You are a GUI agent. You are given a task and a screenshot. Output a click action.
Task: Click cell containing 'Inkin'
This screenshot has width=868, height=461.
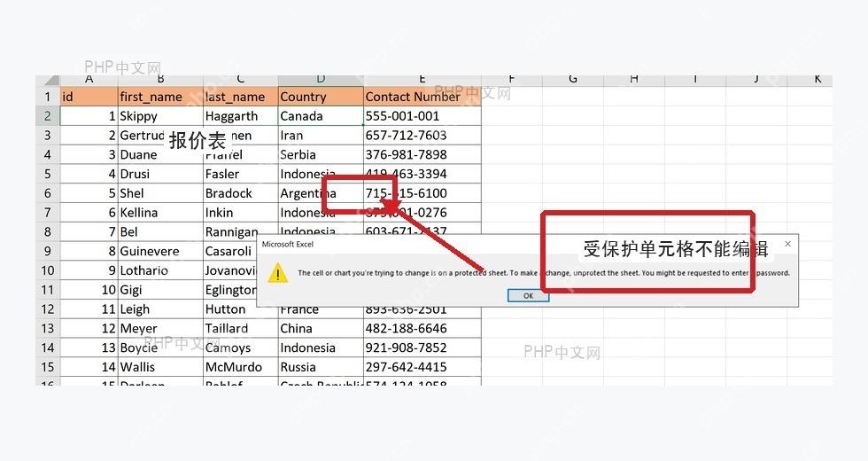[x=240, y=213]
